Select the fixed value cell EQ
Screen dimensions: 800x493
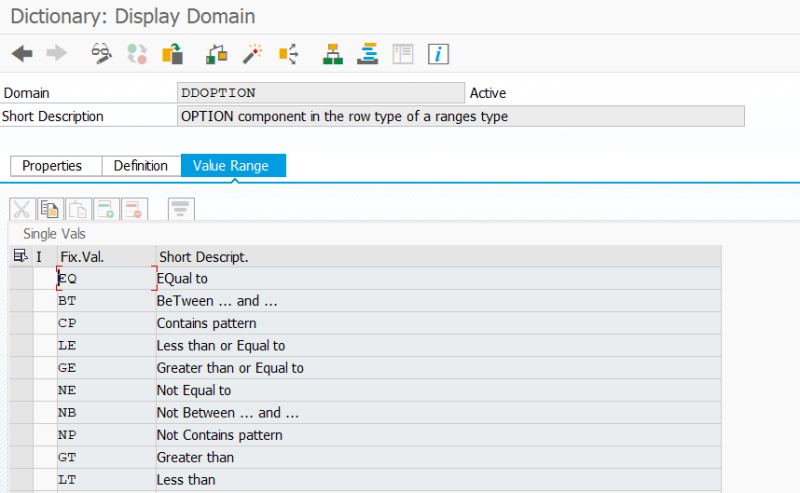click(x=107, y=279)
